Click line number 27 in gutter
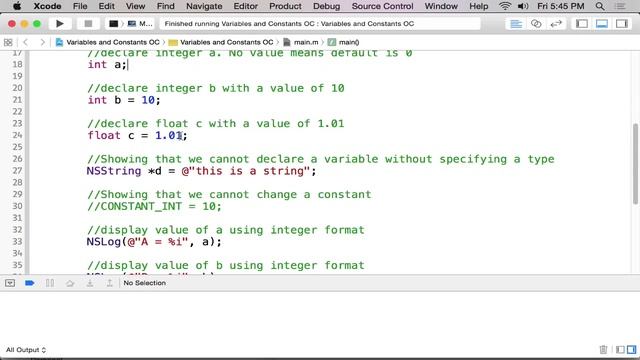The height and width of the screenshot is (360, 640). click(x=17, y=171)
